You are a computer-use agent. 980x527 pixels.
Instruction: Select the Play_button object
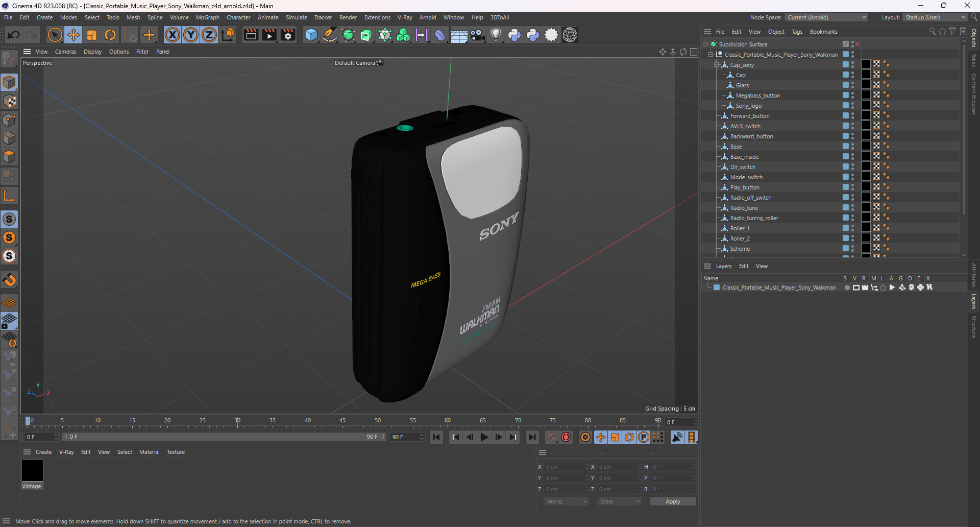pos(745,187)
